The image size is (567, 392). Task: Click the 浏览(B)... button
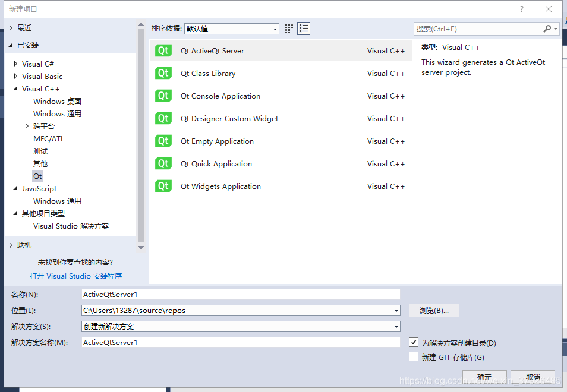pyautogui.click(x=434, y=311)
